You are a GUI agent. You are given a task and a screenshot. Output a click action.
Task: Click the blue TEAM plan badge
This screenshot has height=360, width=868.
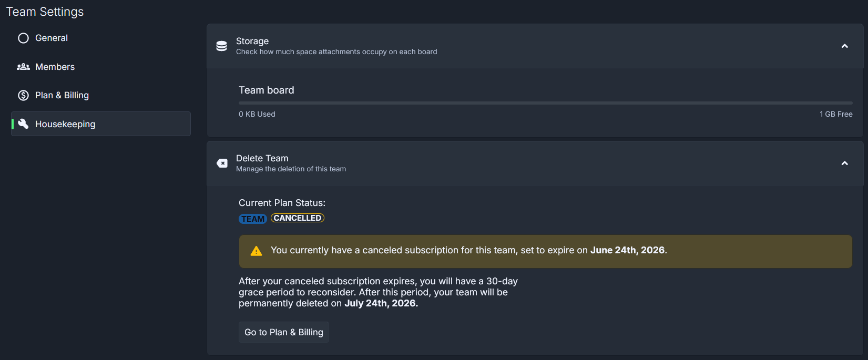pos(253,219)
